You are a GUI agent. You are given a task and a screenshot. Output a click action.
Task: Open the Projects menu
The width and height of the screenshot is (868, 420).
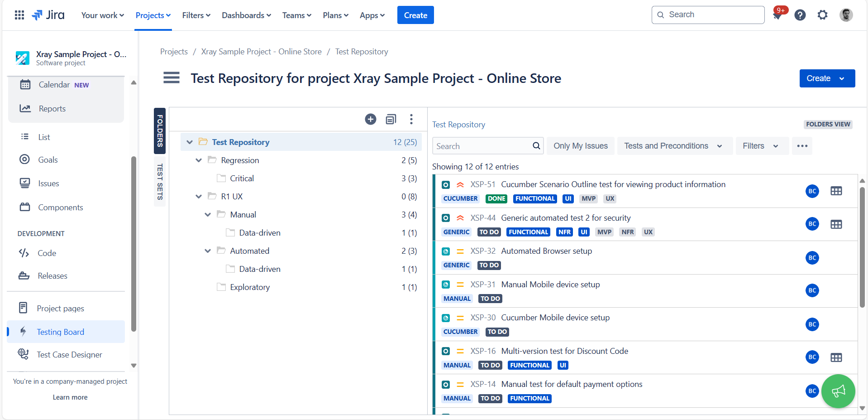click(x=153, y=15)
